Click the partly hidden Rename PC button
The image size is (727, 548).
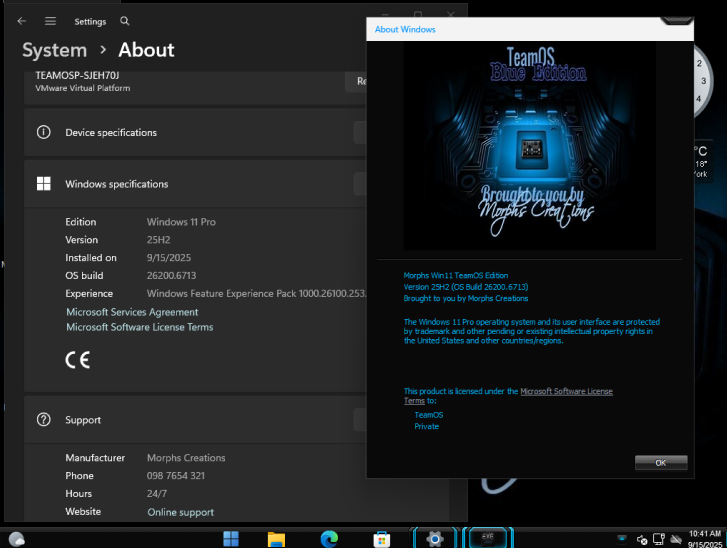tap(356, 82)
